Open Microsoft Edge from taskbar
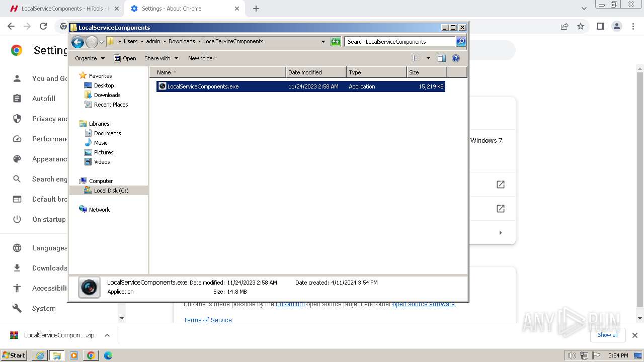This screenshot has height=362, width=644. click(108, 355)
